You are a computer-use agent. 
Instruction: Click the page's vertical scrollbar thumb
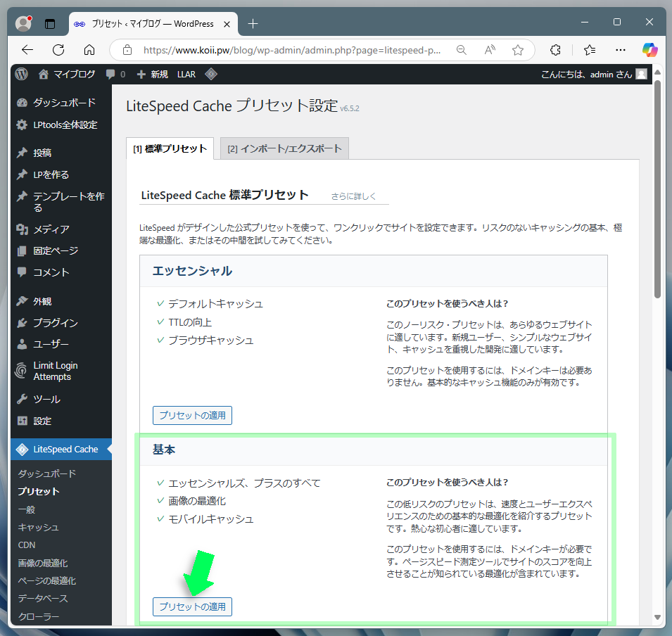(657, 189)
